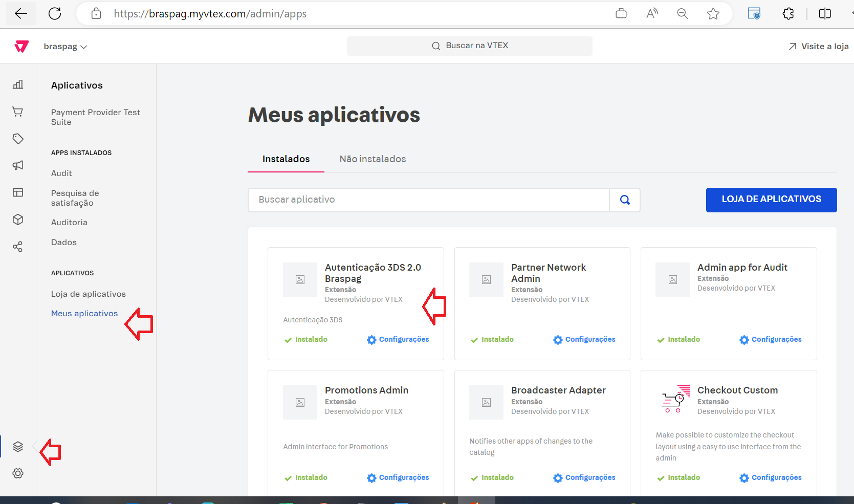
Task: Click the Promotions Admin app title
Action: (x=366, y=390)
